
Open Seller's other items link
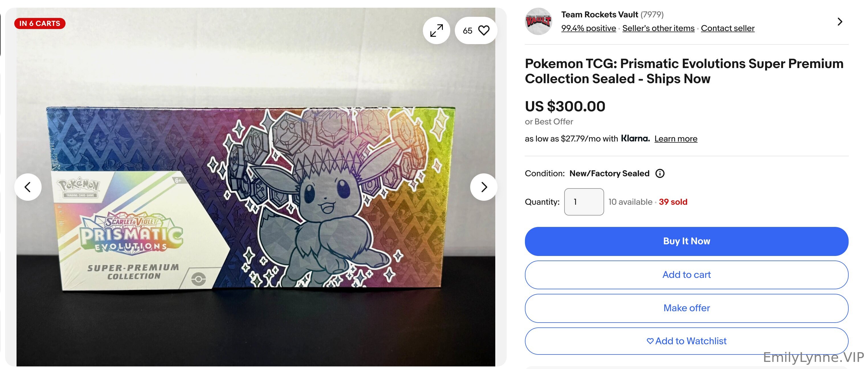coord(658,28)
